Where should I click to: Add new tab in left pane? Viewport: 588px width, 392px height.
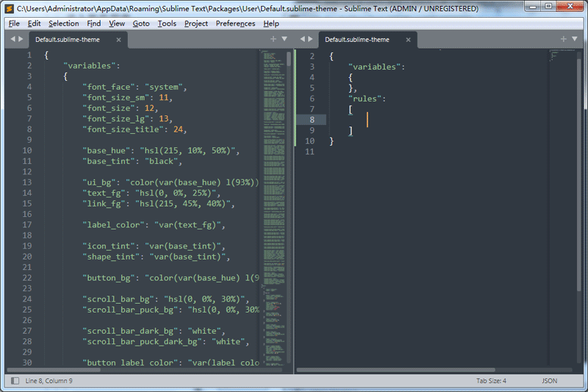[273, 39]
